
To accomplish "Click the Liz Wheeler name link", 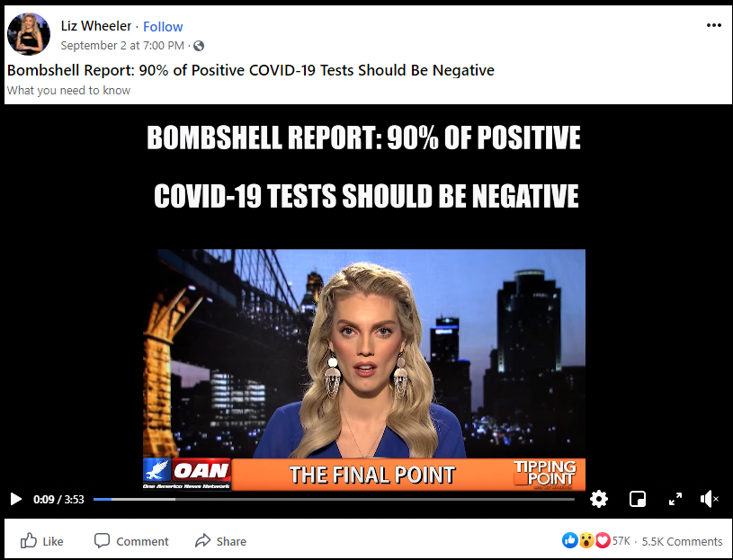I will (x=96, y=26).
